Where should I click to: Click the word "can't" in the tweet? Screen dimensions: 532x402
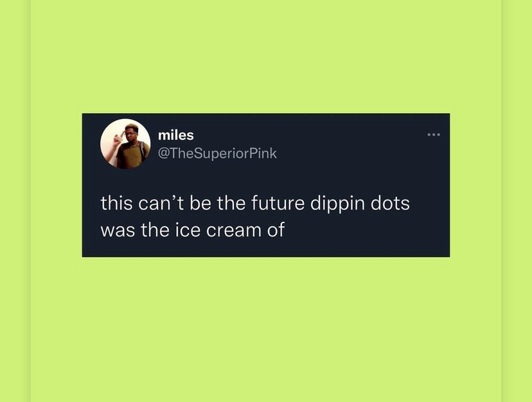tap(161, 203)
